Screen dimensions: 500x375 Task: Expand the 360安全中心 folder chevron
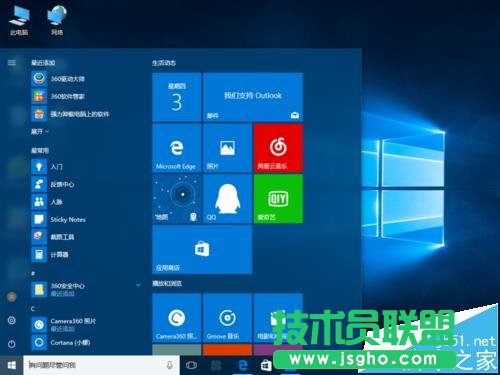click(x=138, y=285)
